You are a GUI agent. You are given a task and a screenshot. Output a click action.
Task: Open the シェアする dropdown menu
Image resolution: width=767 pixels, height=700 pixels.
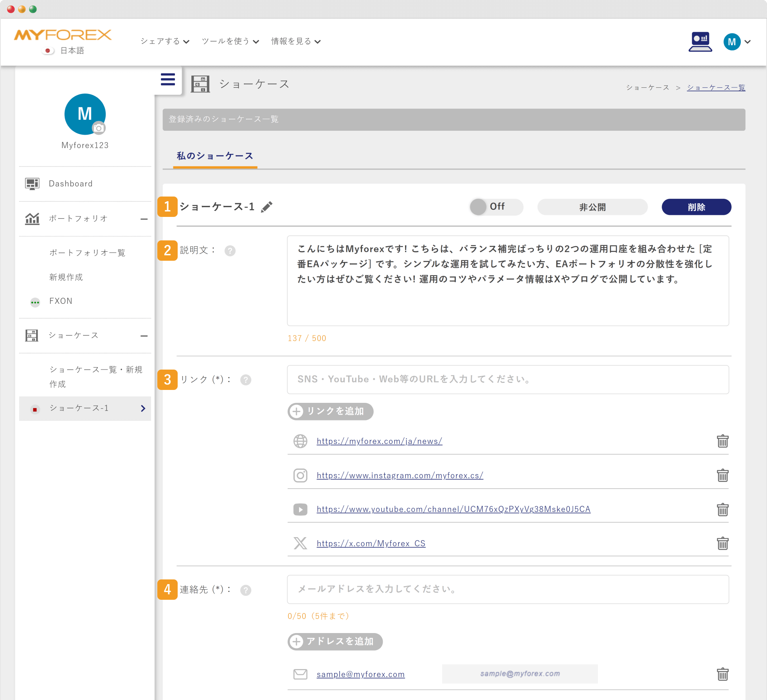click(x=165, y=41)
